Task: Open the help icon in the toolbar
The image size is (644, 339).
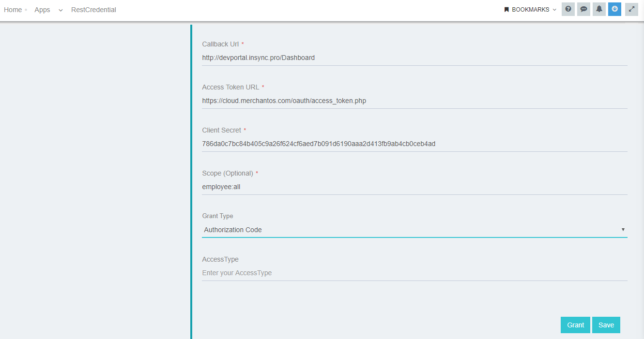Action: [x=568, y=9]
